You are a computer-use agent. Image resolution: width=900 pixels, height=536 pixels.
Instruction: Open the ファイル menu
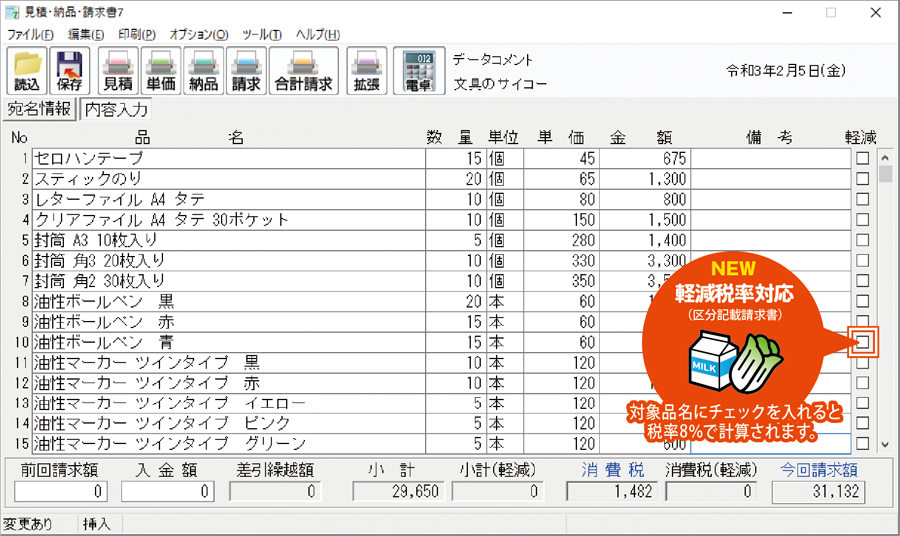coord(29,34)
